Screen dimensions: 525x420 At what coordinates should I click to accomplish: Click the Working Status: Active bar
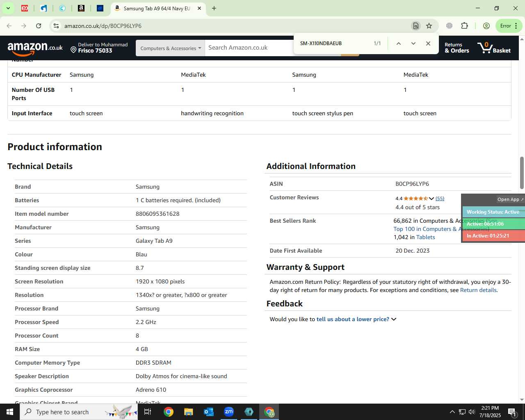click(x=494, y=212)
